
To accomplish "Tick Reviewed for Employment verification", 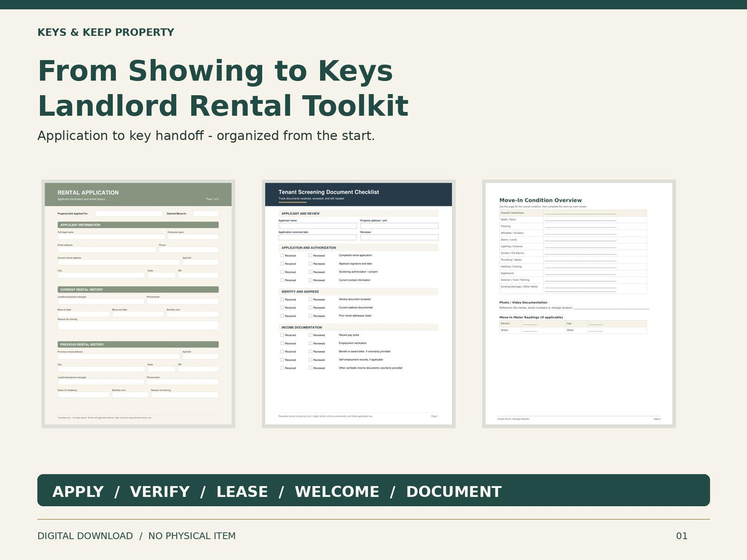I will (311, 343).
